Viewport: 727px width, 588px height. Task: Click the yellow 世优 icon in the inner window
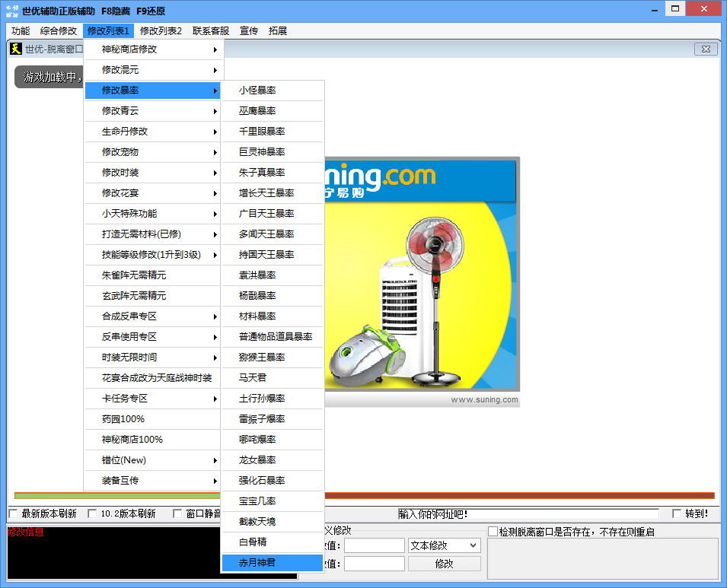[15, 49]
